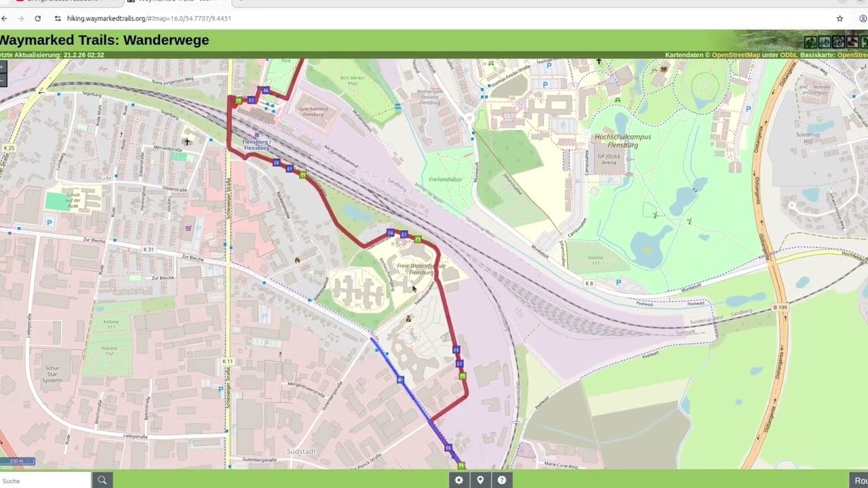Switch to the hiking map icon
Image resolution: width=868 pixels, height=488 pixels.
810,42
